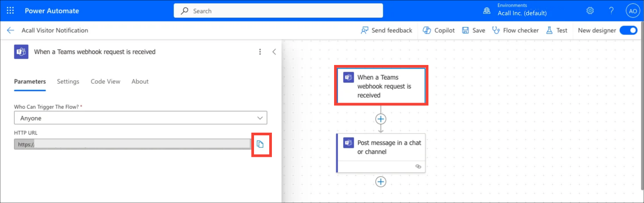644x203 pixels.
Task: Test the flow
Action: pyautogui.click(x=556, y=30)
